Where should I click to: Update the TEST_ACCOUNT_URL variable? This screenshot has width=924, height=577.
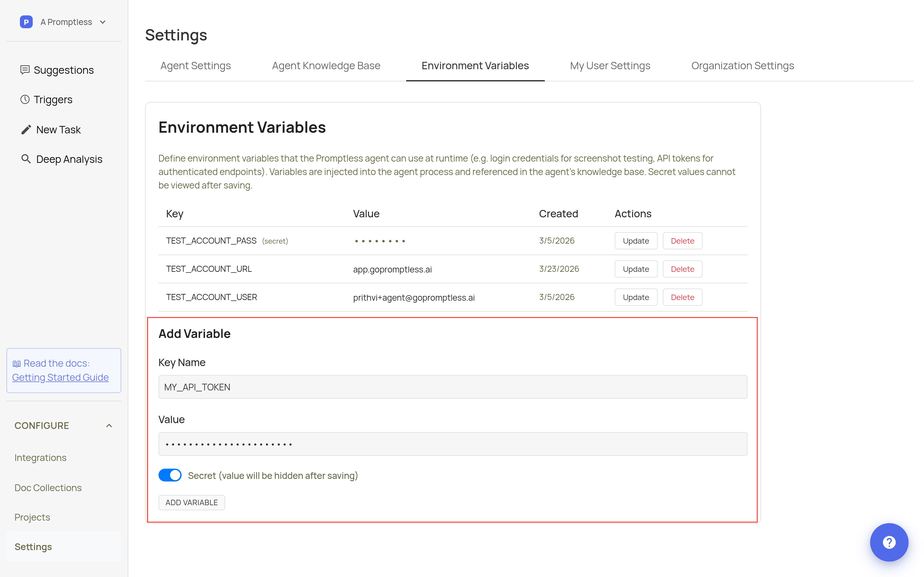click(x=635, y=269)
